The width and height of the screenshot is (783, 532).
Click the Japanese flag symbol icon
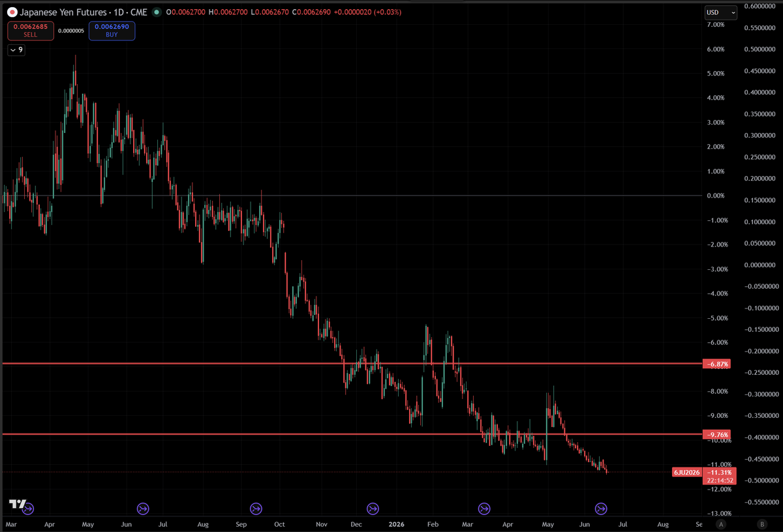(x=12, y=12)
